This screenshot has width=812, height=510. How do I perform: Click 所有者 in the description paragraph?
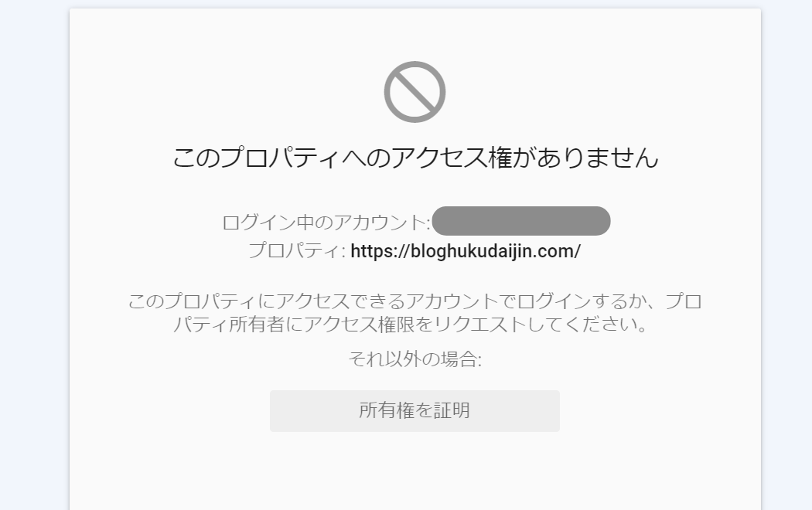(x=257, y=325)
